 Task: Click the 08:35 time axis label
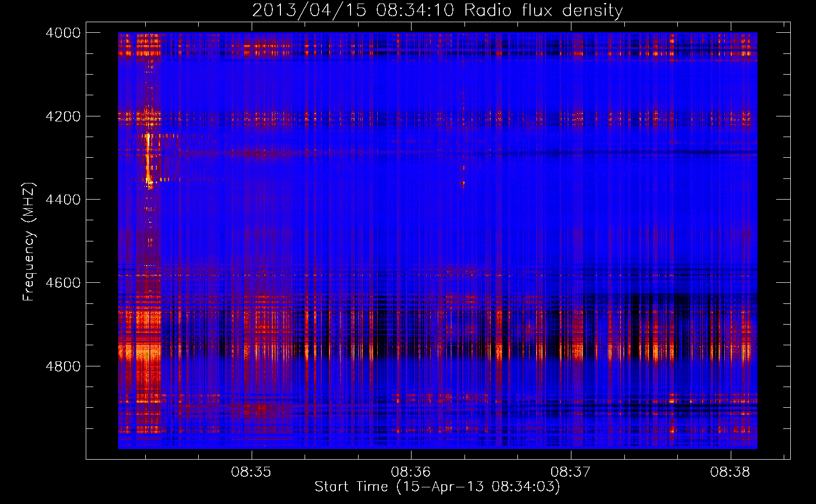click(x=251, y=472)
